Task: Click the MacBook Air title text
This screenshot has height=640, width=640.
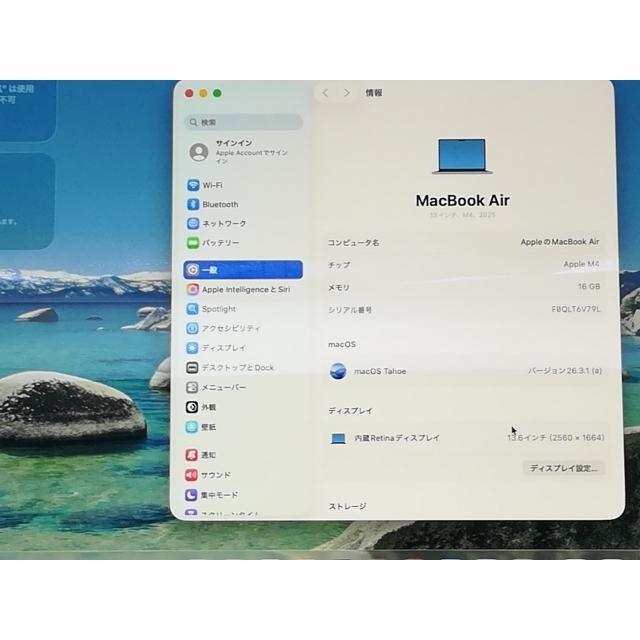Action: pyautogui.click(x=462, y=200)
